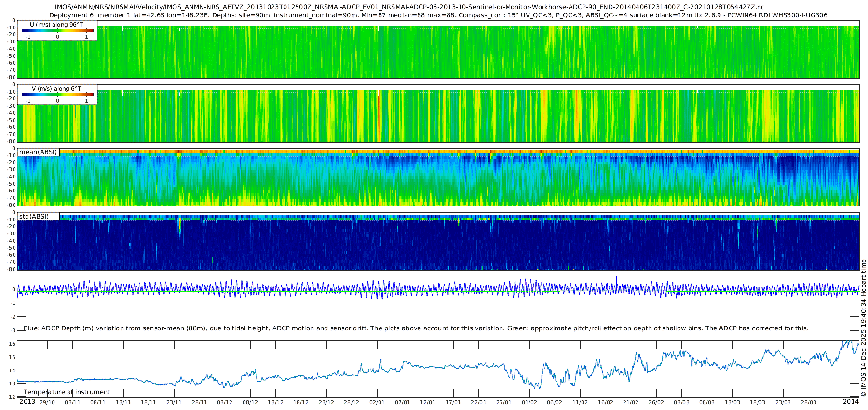The width and height of the screenshot is (868, 410).
Task: Click the 28/03 date tick label
Action: coord(808,402)
